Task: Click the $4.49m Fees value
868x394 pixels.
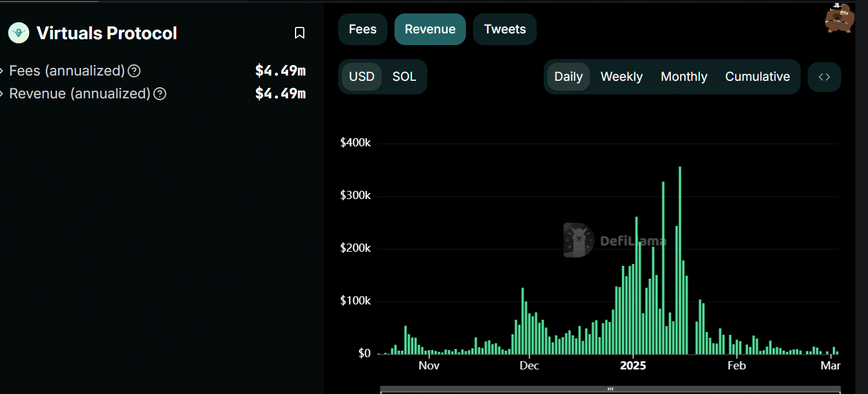Action: pos(280,71)
